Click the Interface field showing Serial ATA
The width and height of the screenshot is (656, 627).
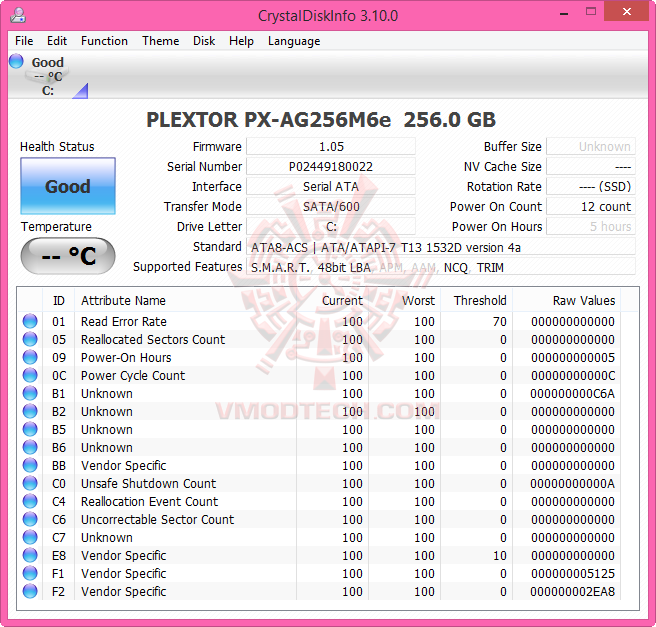click(x=331, y=187)
